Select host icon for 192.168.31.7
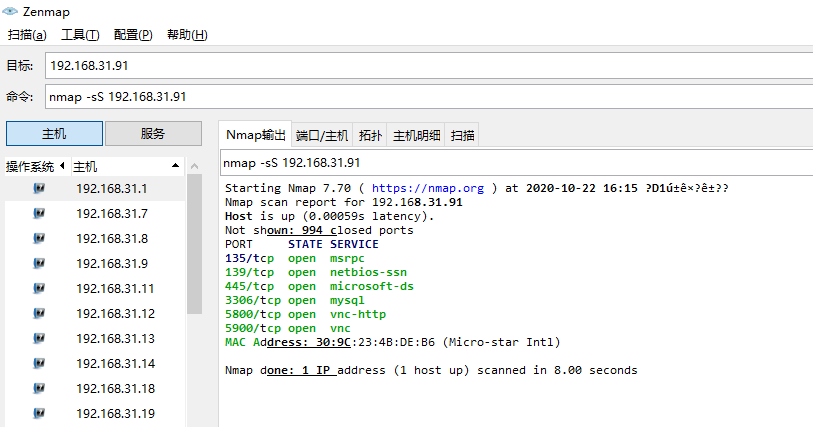 pyautogui.click(x=39, y=213)
